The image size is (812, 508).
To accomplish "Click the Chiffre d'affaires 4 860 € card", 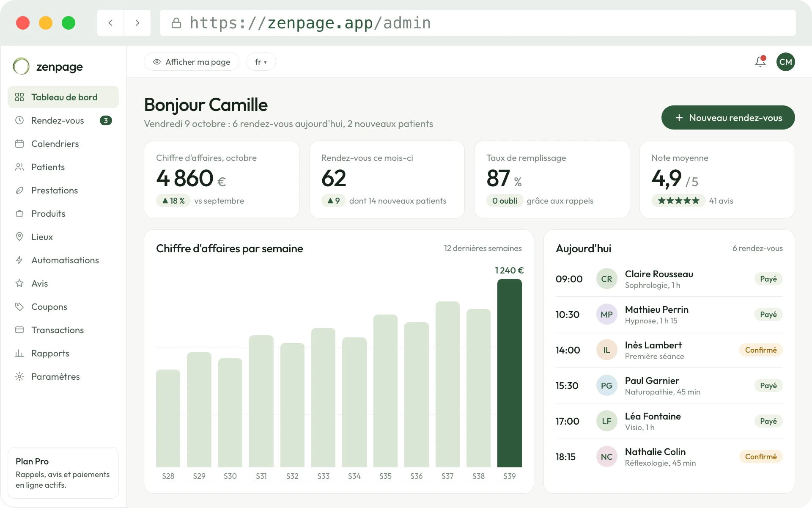I will (222, 179).
